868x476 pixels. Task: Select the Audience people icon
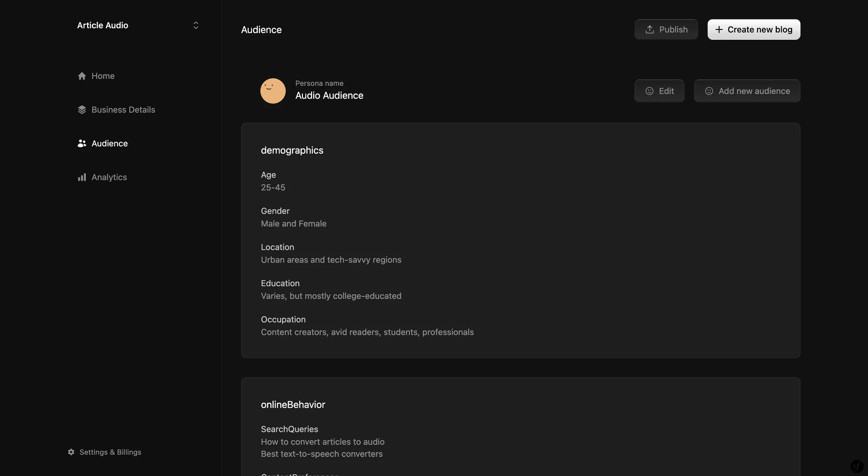82,143
